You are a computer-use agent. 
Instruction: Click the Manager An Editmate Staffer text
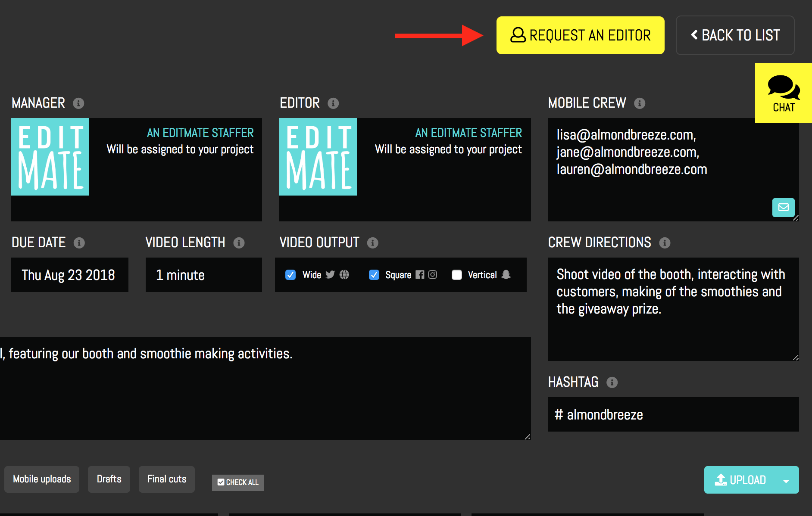200,133
